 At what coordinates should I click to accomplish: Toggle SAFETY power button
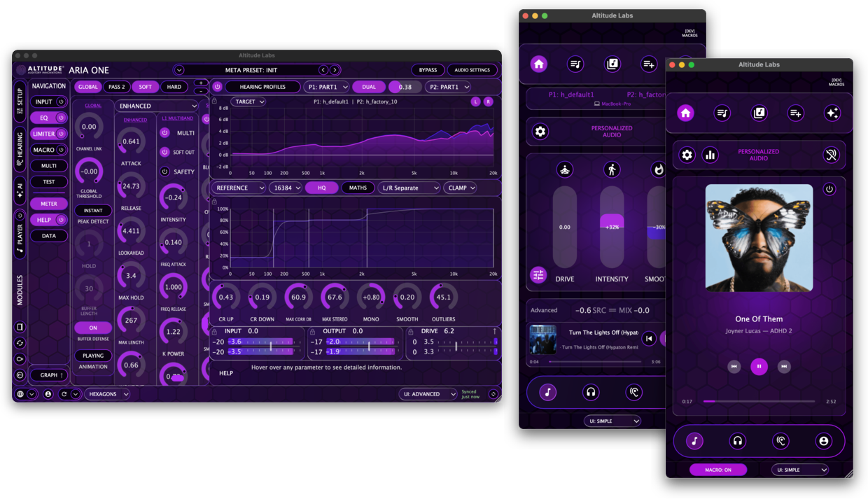[x=165, y=171]
